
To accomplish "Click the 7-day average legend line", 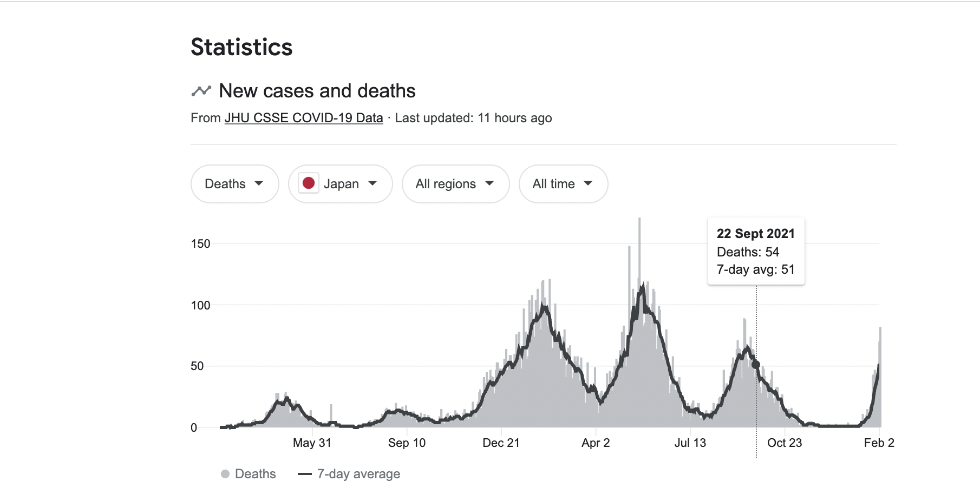I will pos(305,474).
